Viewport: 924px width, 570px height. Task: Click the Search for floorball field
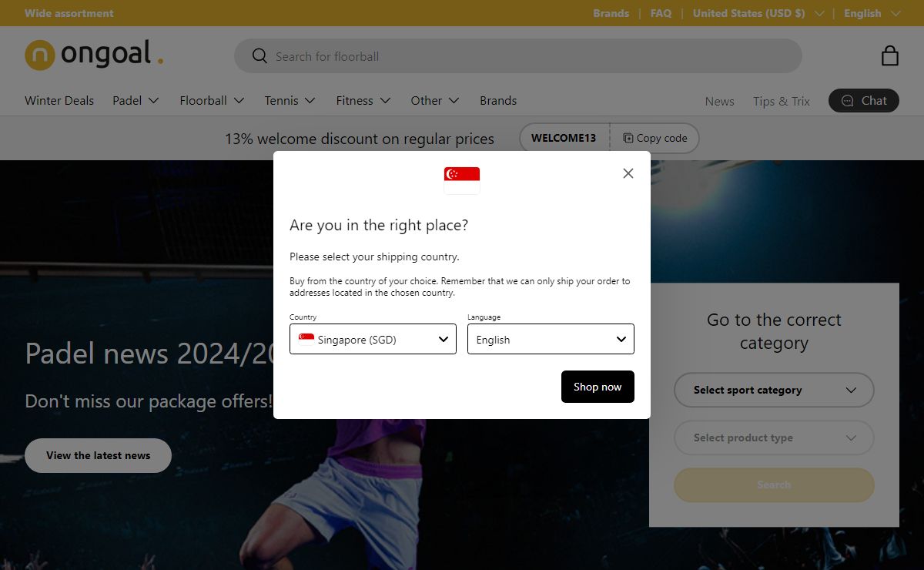[517, 56]
